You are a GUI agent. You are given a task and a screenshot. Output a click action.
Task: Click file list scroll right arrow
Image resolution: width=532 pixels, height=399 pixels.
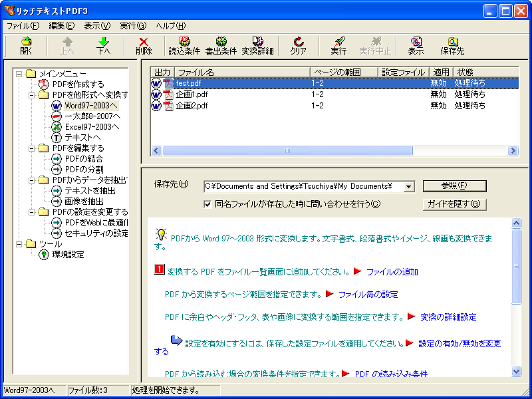[x=513, y=151]
